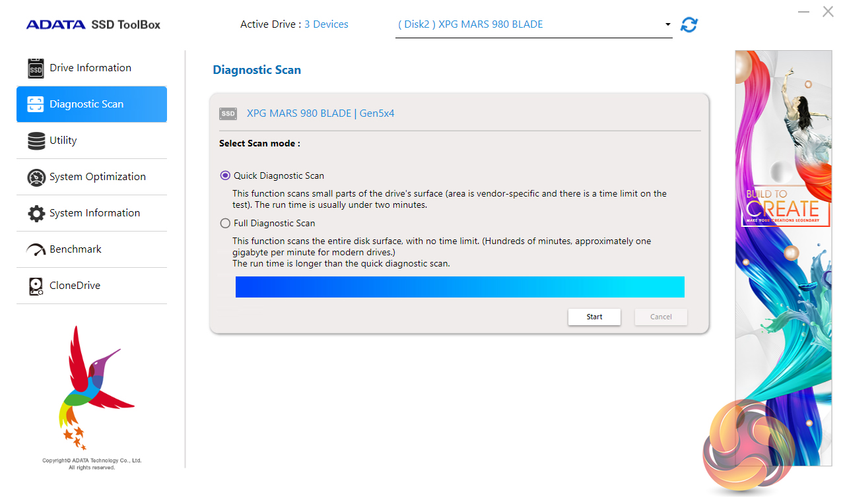Click the XPG MARS 980 BLADE | Gen5x4 title
The image size is (843, 504).
point(320,113)
